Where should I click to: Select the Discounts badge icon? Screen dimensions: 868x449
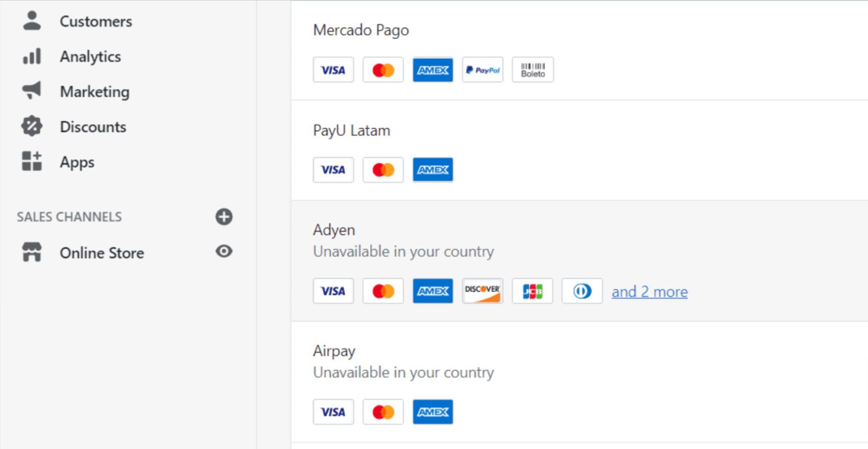pos(30,126)
